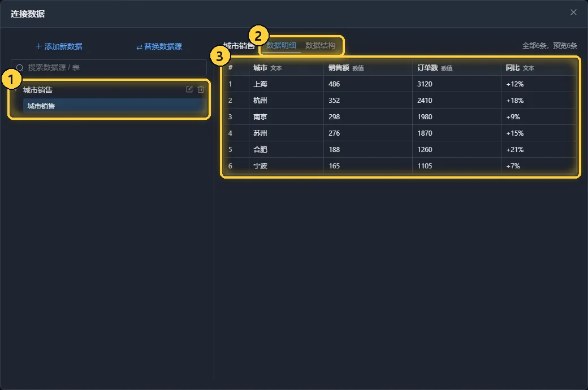Click the order count 1870

pos(457,133)
